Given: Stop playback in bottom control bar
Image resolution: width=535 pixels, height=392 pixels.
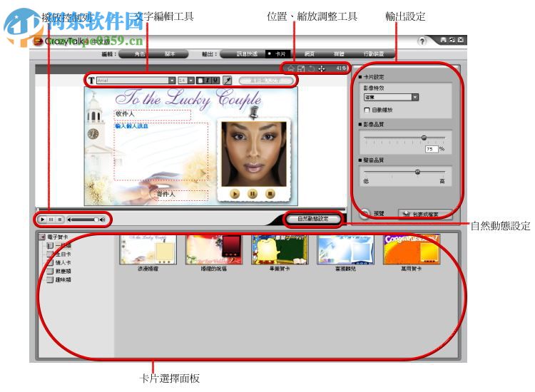Looking at the screenshot, I should tap(60, 220).
